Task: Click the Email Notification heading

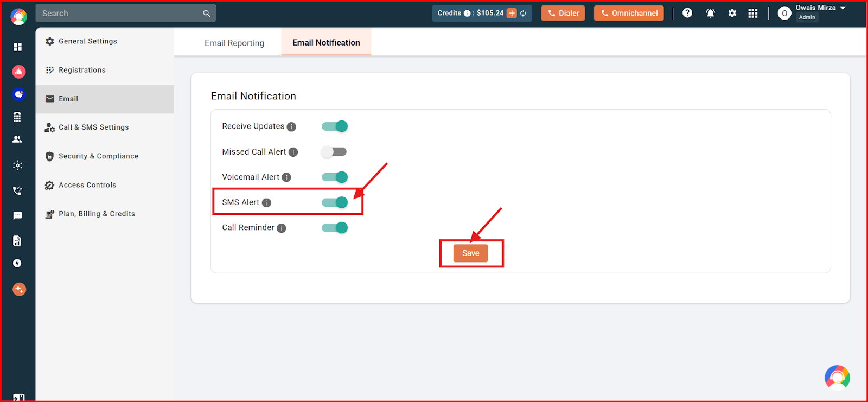Action: tap(253, 96)
